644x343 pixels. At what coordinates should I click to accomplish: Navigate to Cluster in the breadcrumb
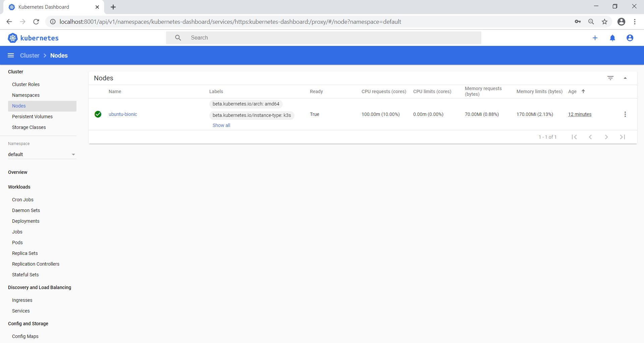[x=30, y=56]
